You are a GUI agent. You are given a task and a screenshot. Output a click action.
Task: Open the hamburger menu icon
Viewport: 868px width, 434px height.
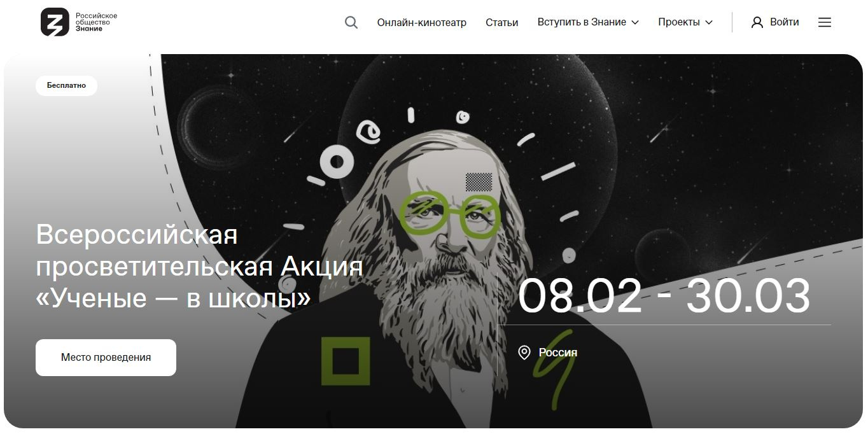[825, 22]
